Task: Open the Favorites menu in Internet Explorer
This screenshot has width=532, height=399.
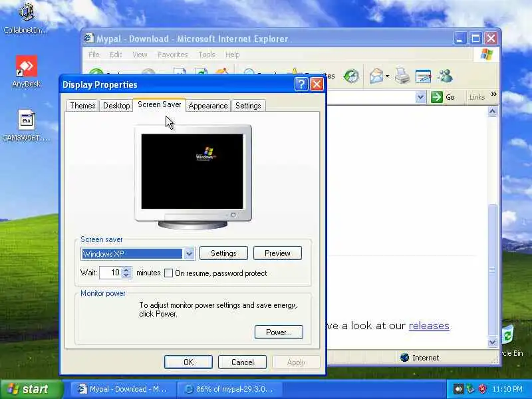Action: [x=173, y=55]
